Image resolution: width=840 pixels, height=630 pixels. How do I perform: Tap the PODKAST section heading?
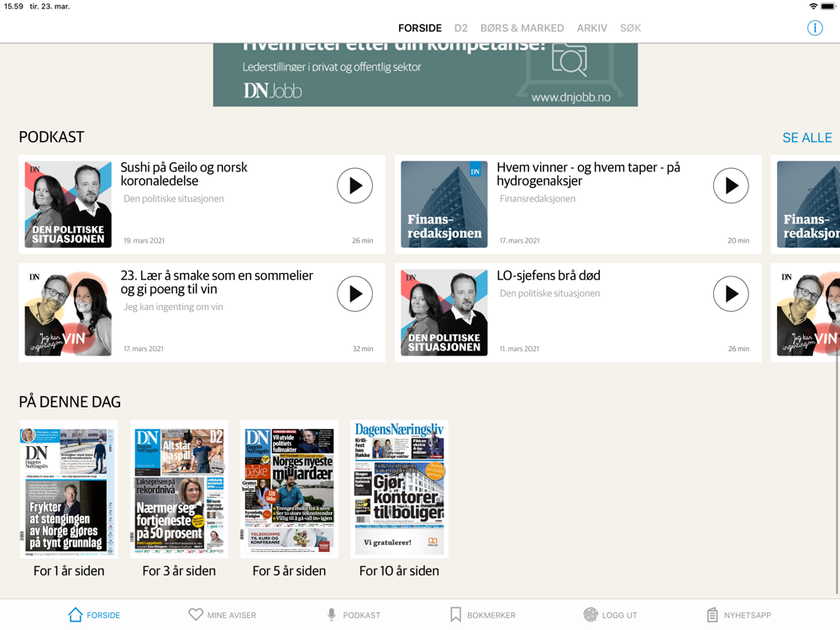[51, 137]
